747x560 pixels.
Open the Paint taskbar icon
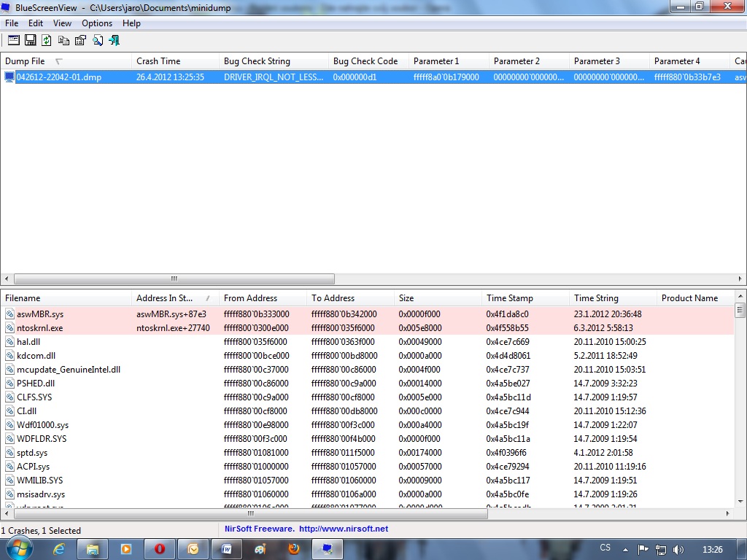point(260,549)
